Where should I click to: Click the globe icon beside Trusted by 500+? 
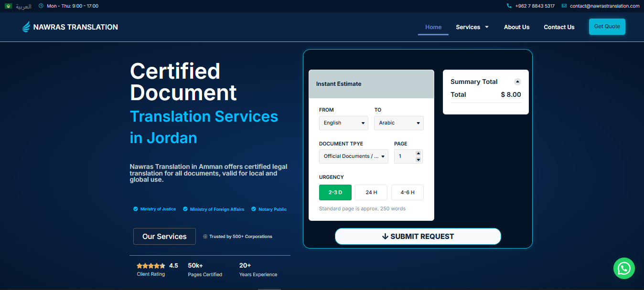205,237
